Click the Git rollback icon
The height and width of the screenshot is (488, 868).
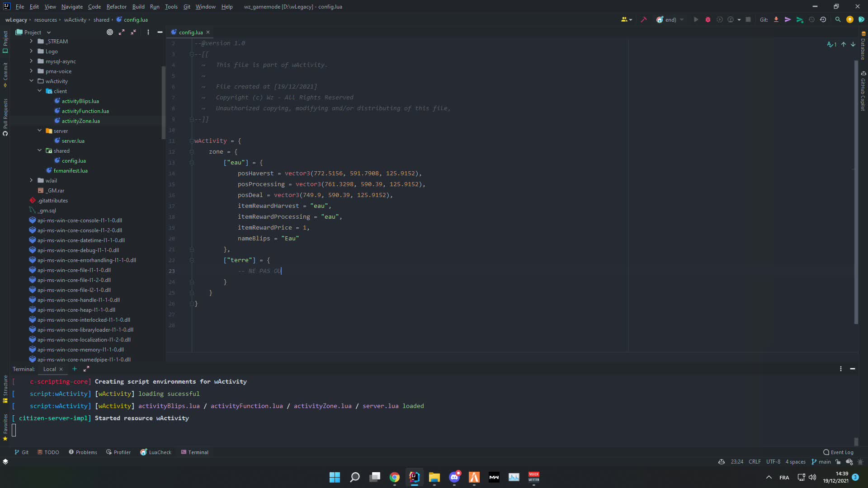point(823,19)
